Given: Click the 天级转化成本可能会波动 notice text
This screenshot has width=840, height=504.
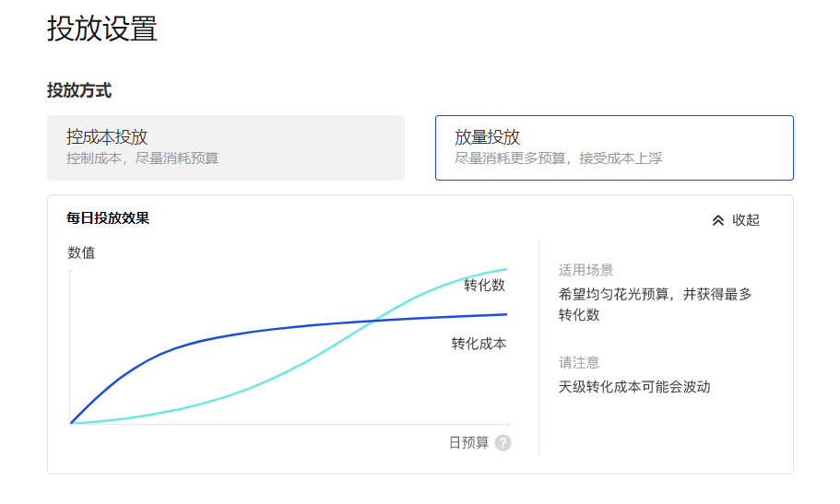Looking at the screenshot, I should 634,387.
